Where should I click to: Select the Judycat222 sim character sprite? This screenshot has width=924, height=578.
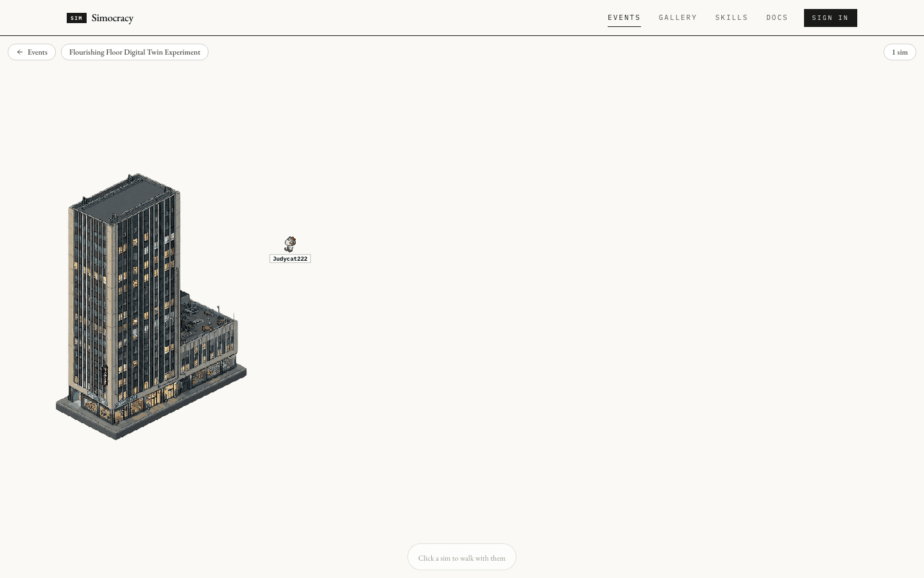pyautogui.click(x=290, y=244)
